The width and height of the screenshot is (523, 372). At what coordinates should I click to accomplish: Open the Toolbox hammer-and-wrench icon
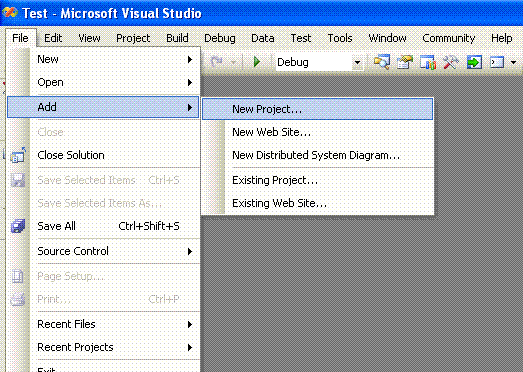pos(451,62)
